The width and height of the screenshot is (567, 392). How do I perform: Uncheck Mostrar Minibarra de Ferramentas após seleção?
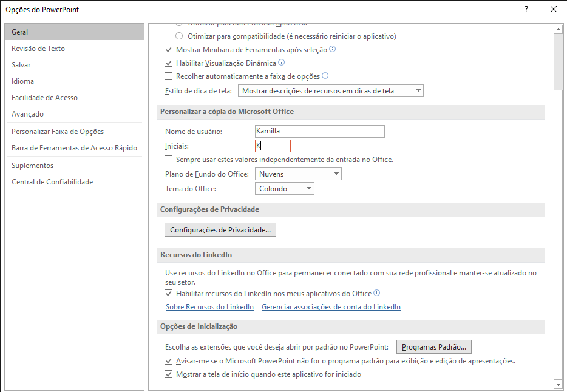coord(169,50)
